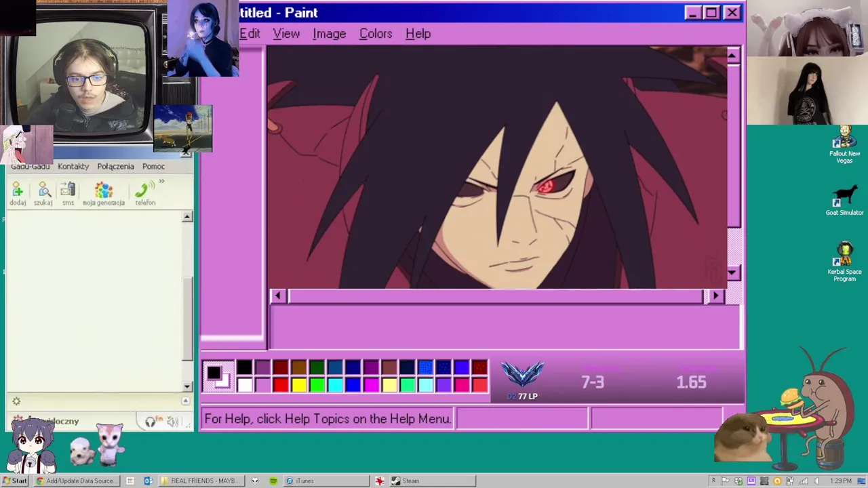Select the dark red swatch in top palette row
Image resolution: width=868 pixels, height=488 pixels.
[281, 367]
